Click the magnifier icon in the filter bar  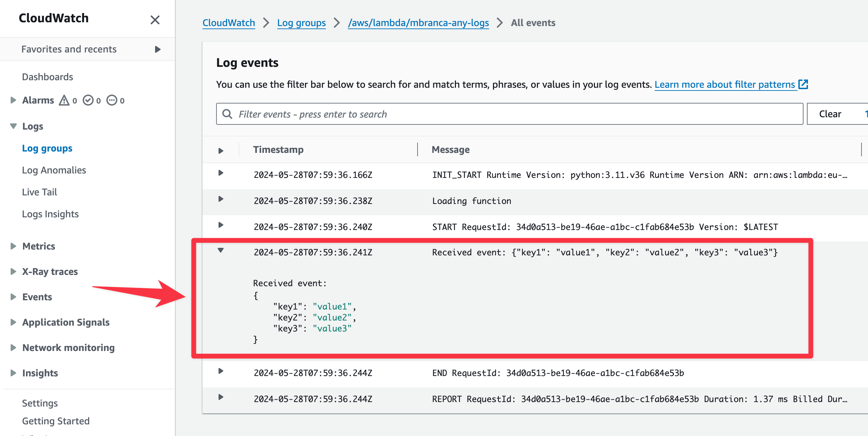click(227, 114)
